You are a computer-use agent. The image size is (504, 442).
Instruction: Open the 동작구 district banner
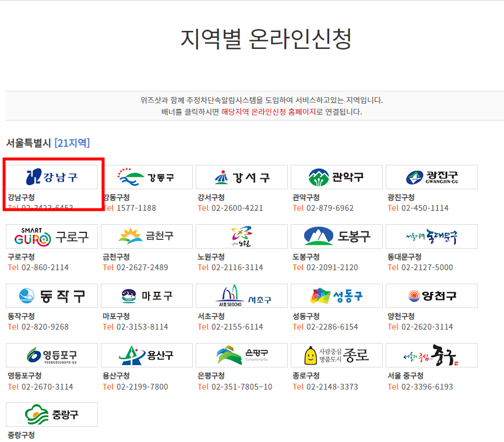point(52,296)
